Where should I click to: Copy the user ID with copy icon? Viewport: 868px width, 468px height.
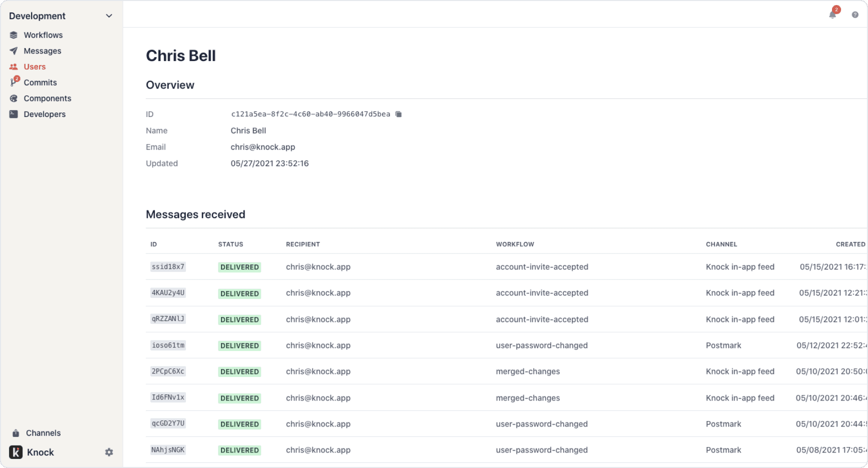tap(398, 114)
